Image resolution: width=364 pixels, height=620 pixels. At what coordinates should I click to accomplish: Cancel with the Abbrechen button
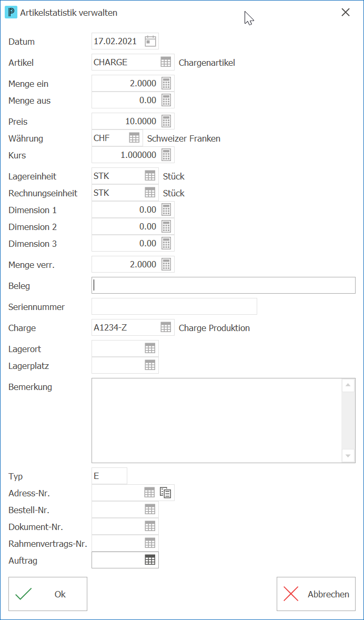coord(316,594)
